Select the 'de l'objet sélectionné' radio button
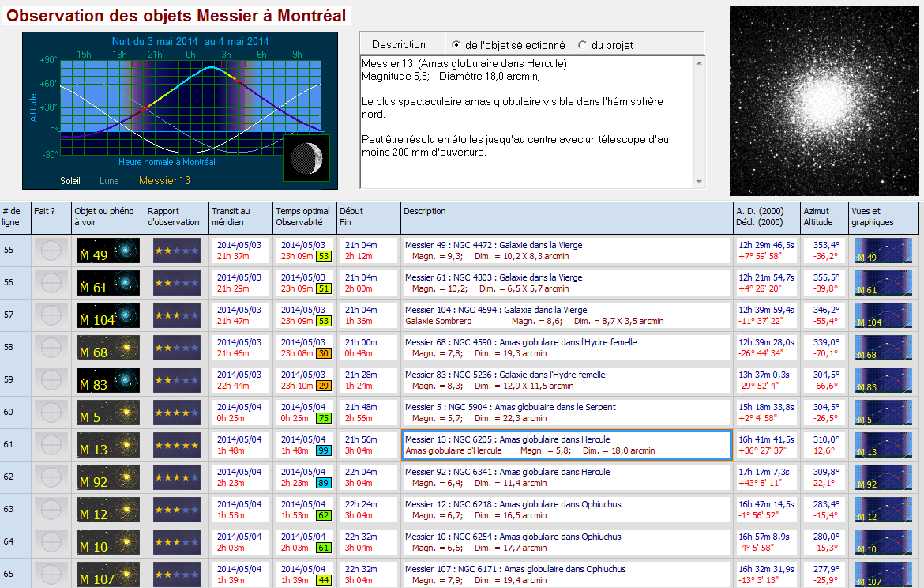The image size is (924, 588). point(456,45)
